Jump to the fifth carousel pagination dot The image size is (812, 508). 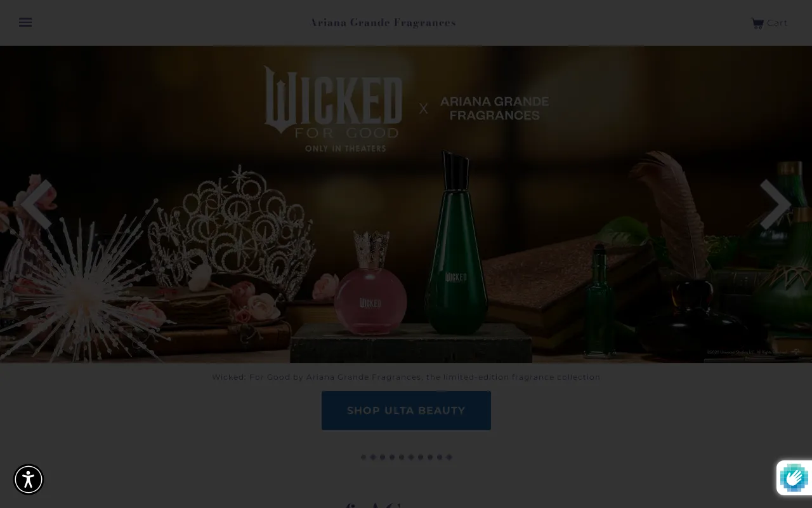tap(402, 457)
